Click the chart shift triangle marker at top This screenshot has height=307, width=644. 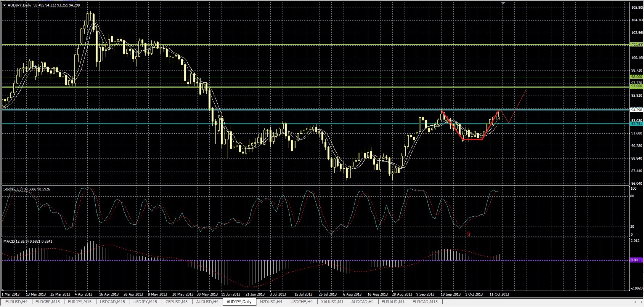pos(504,3)
